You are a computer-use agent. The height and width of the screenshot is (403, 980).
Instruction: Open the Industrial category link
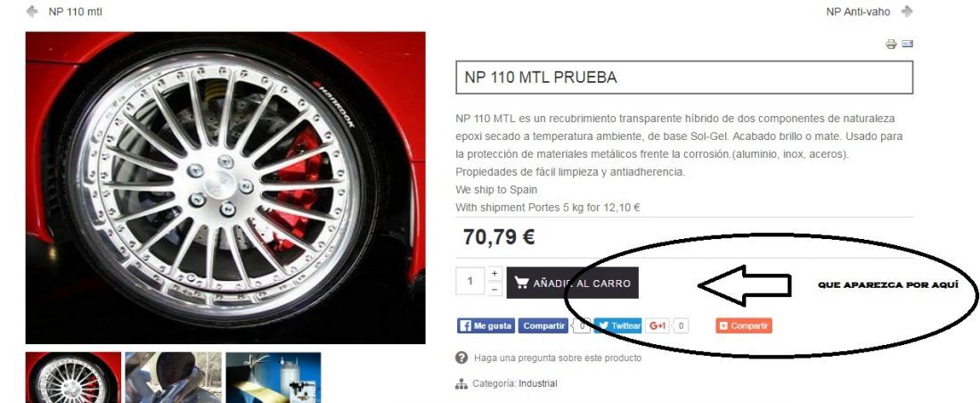click(537, 383)
